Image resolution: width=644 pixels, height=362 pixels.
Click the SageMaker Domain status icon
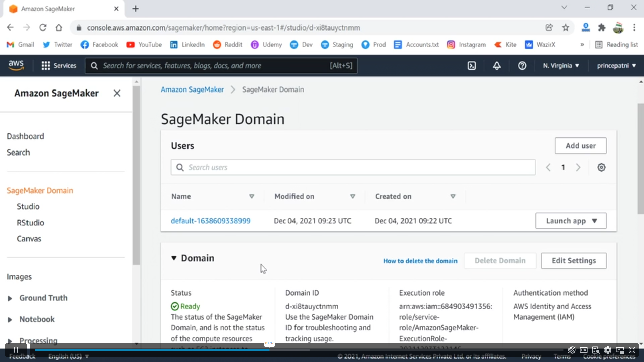[x=175, y=306]
